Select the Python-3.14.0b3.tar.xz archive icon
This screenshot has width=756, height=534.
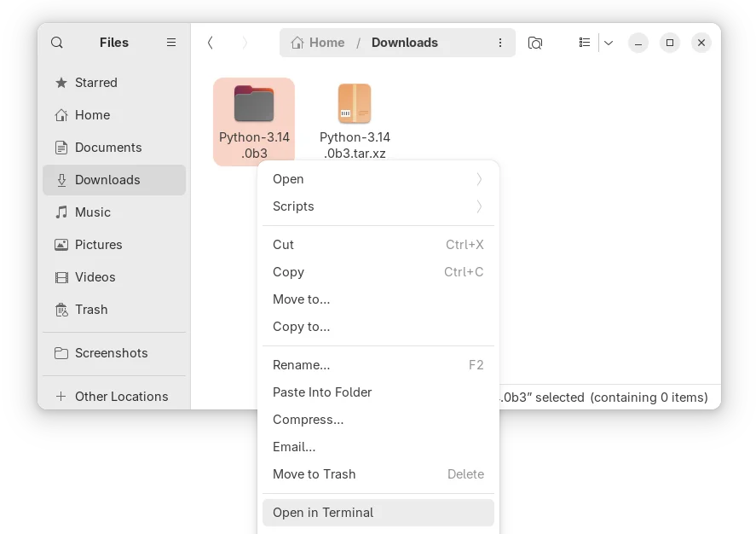355,103
